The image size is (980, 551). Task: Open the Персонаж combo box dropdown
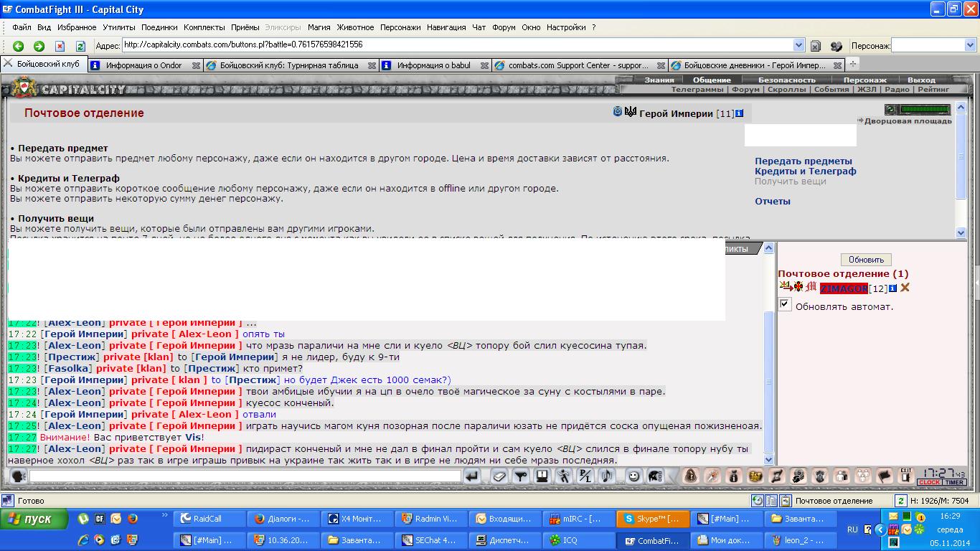click(971, 45)
